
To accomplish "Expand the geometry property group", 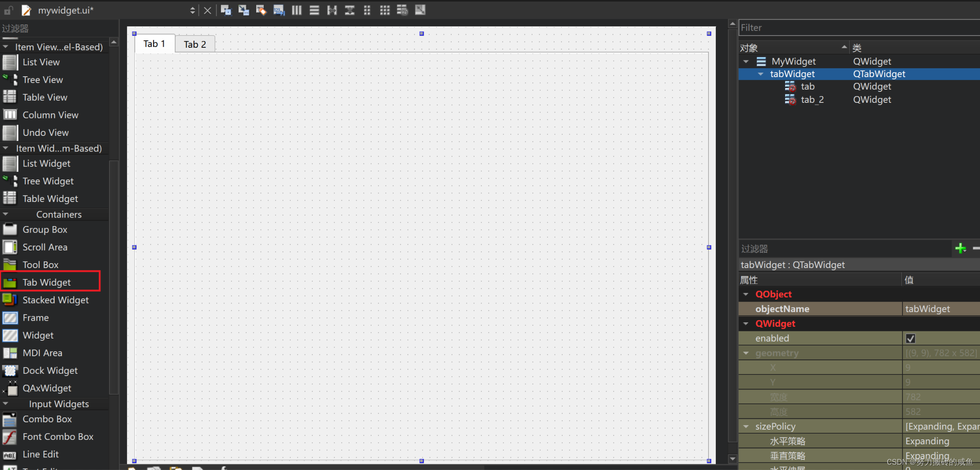I will point(746,353).
